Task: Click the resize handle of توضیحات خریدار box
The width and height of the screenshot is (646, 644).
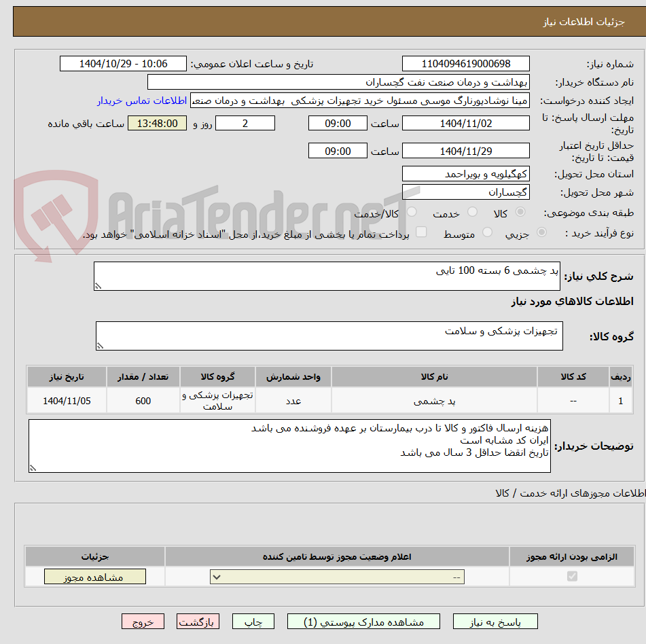Action: (x=33, y=467)
